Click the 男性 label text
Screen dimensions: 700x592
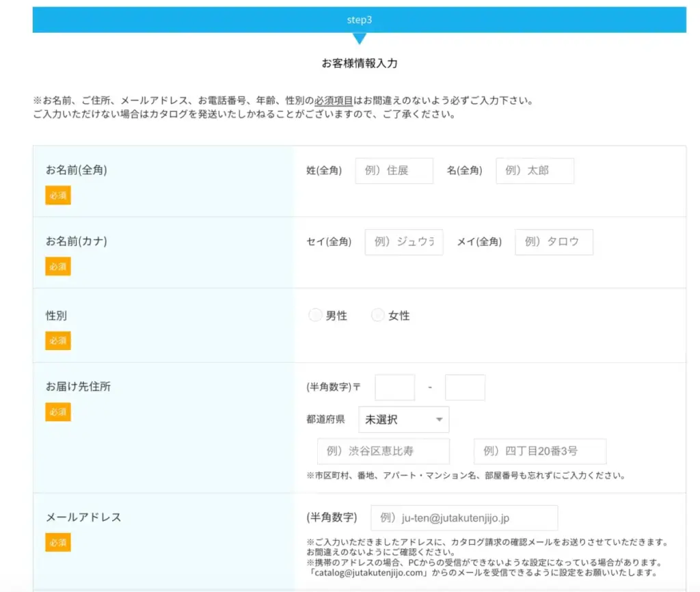click(336, 316)
